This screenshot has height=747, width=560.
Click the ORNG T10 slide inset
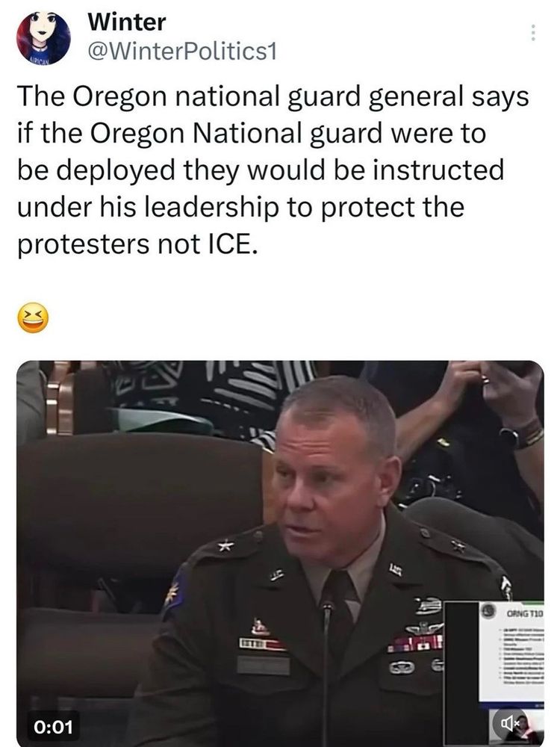(511, 651)
